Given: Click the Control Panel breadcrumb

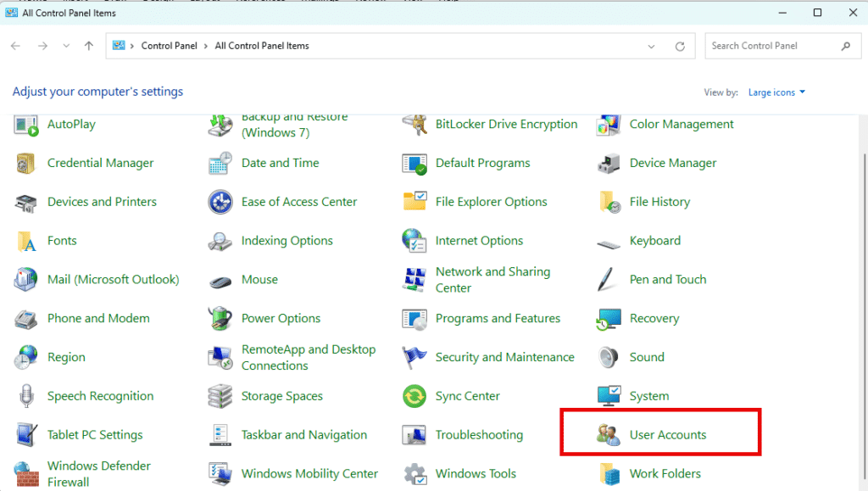Looking at the screenshot, I should click(169, 46).
